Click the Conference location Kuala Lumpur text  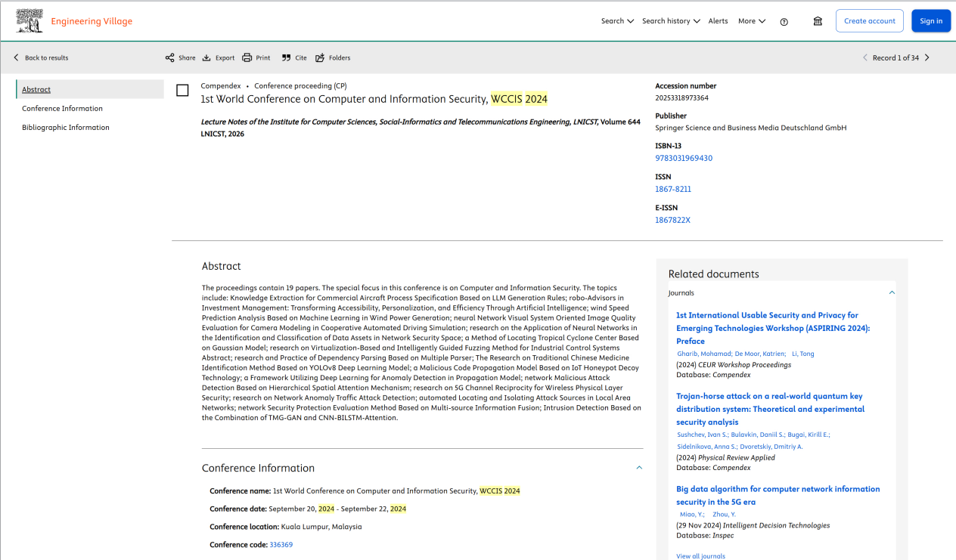[x=321, y=527]
